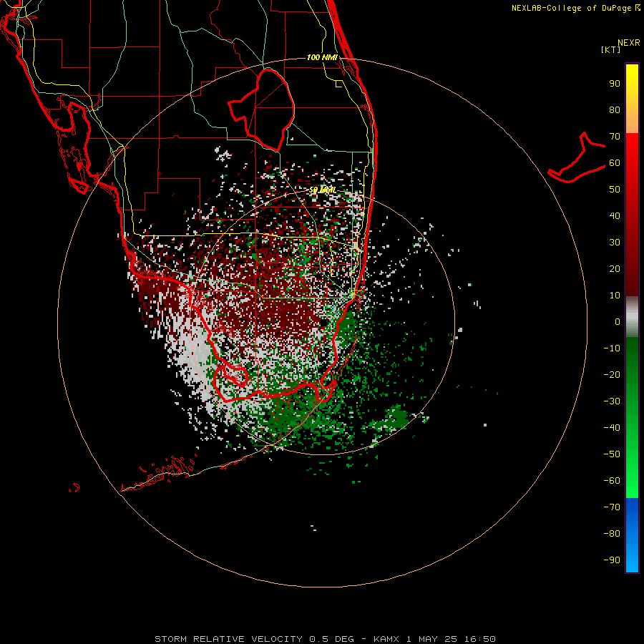644x644 pixels.
Task: Click the positive 80 scale value
Action: click(615, 109)
